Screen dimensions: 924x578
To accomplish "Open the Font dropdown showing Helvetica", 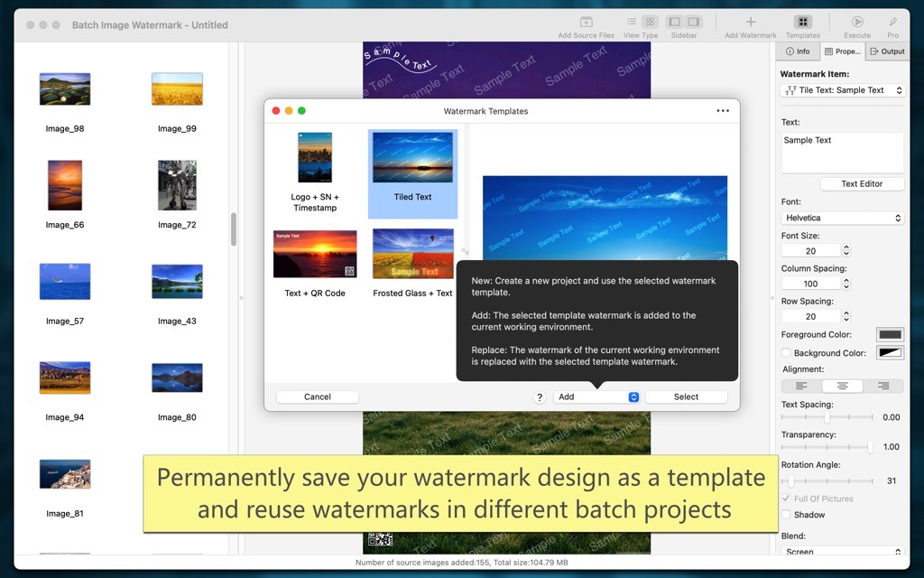I will coord(842,218).
